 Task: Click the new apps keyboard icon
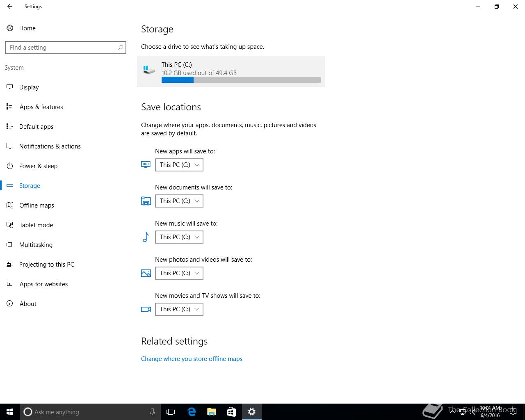[146, 164]
